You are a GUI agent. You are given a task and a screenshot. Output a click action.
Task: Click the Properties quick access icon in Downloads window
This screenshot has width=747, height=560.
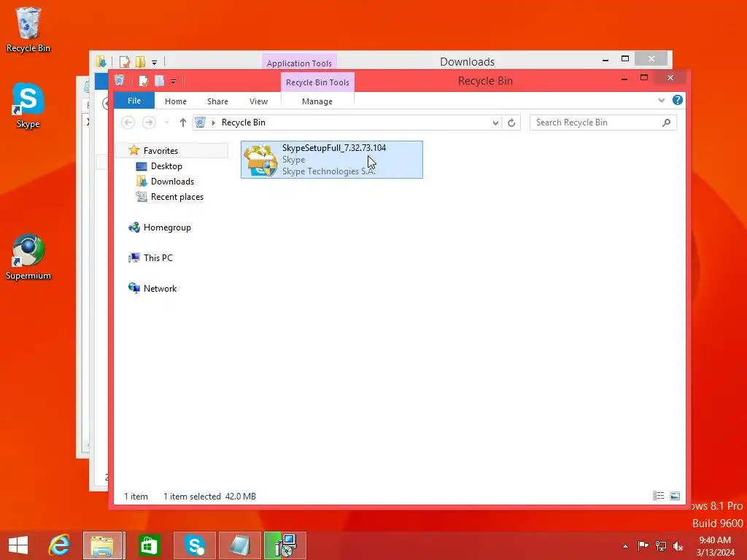click(124, 62)
